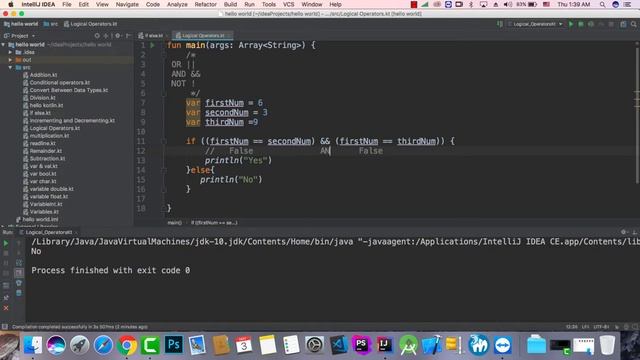
Task: Click UTF-8 encoding in status bar
Action: coord(601,327)
